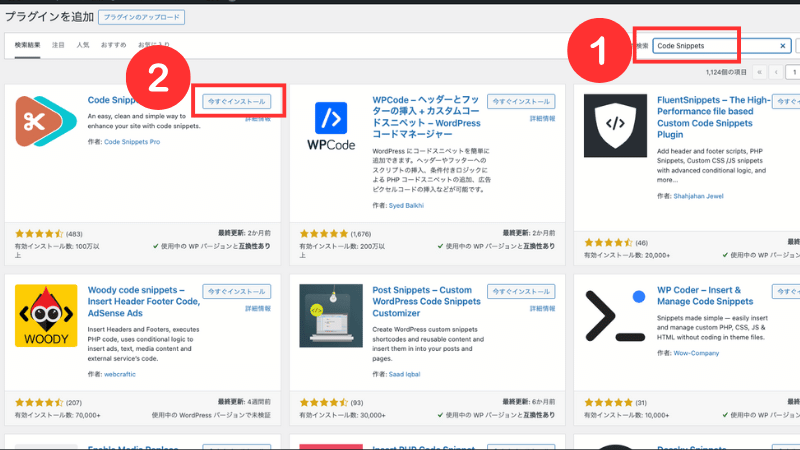Click the Woody code snippets woodpecker icon

coord(46,316)
